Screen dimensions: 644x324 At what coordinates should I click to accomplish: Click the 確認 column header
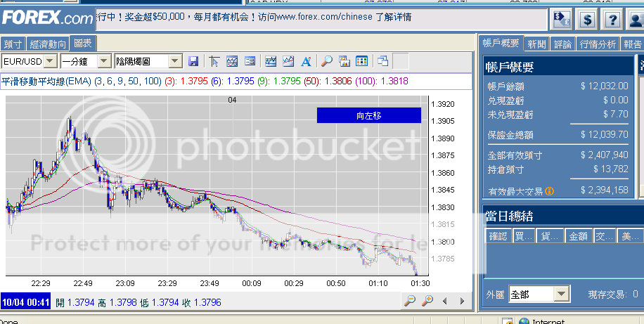[x=498, y=236]
